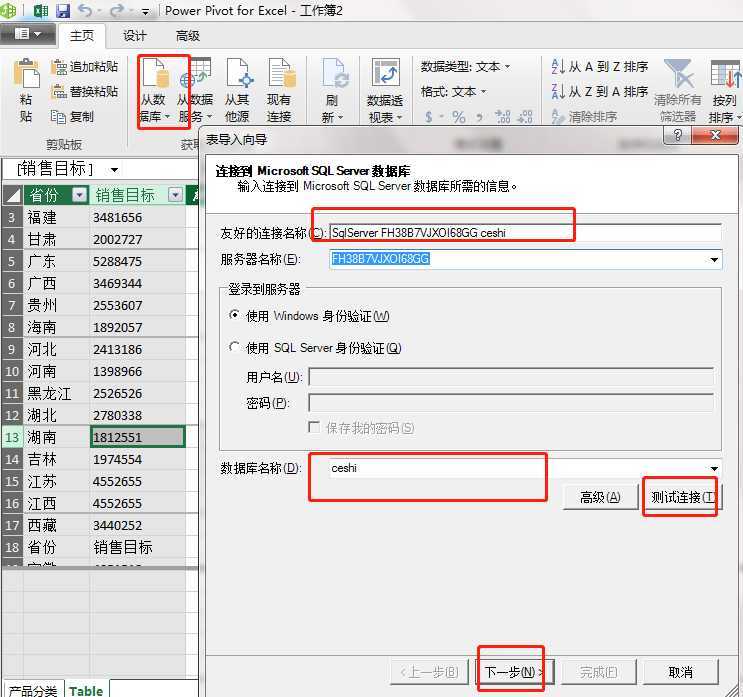This screenshot has height=697, width=743.
Task: Switch to the 设计 (Design) ribbon tab
Action: pyautogui.click(x=135, y=36)
